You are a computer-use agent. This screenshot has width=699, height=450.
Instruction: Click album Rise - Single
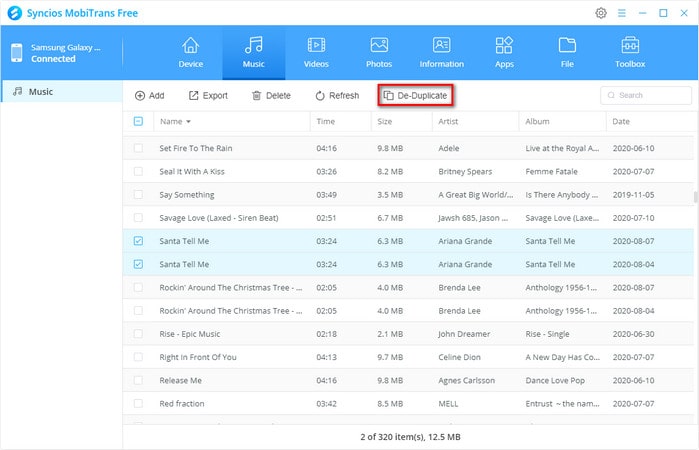point(547,334)
